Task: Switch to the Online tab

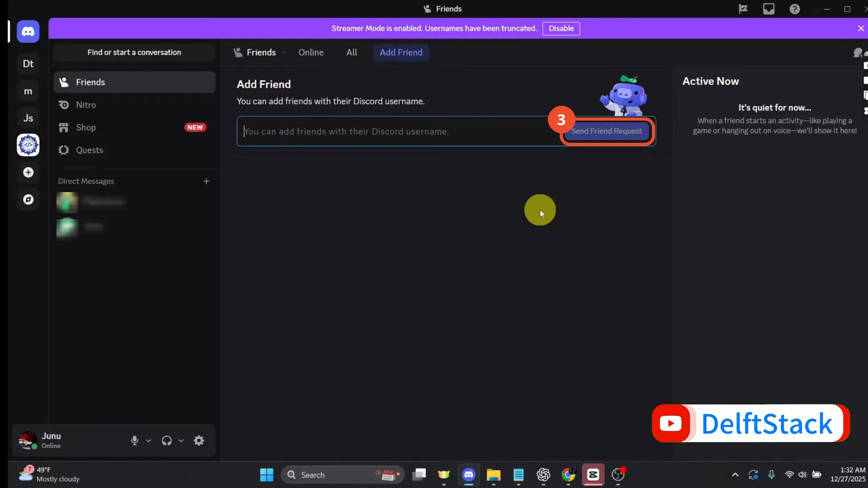Action: (x=311, y=52)
